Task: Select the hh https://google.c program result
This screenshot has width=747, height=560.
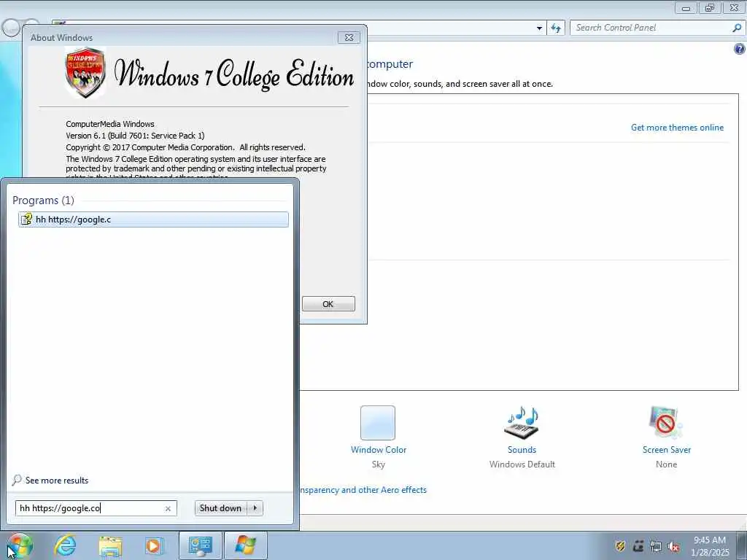Action: click(153, 219)
